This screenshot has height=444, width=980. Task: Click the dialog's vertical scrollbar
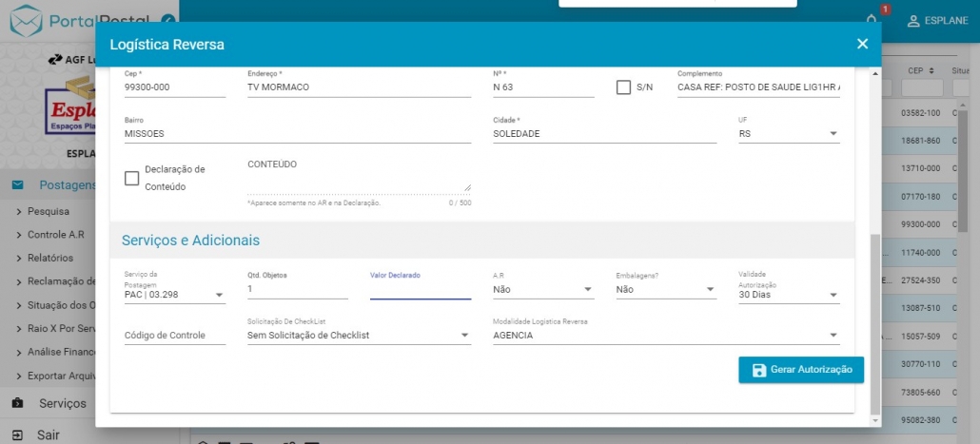pos(875,323)
